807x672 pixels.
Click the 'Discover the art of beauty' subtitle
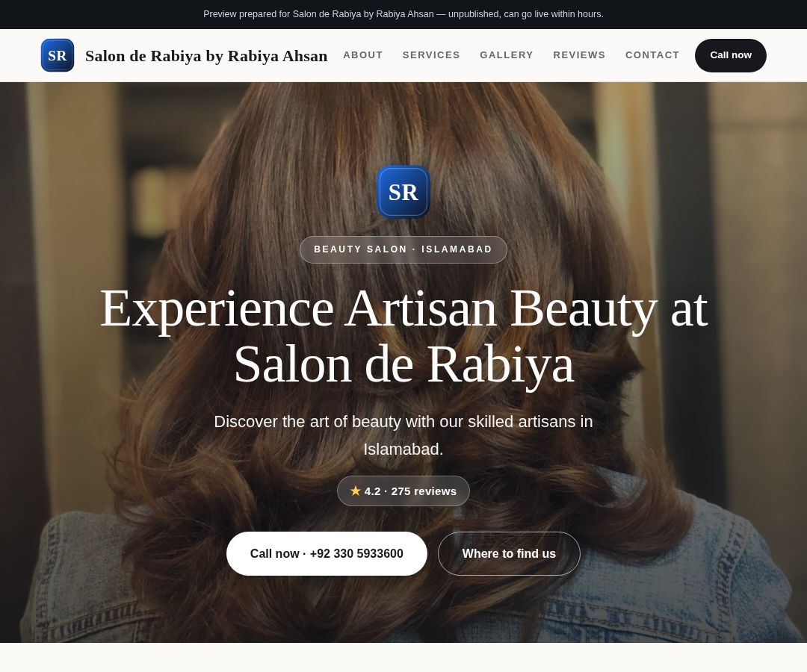(403, 435)
